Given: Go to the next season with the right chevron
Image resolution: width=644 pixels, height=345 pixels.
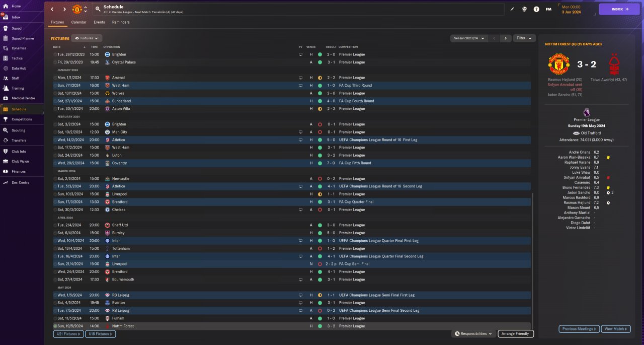Looking at the screenshot, I should point(506,38).
